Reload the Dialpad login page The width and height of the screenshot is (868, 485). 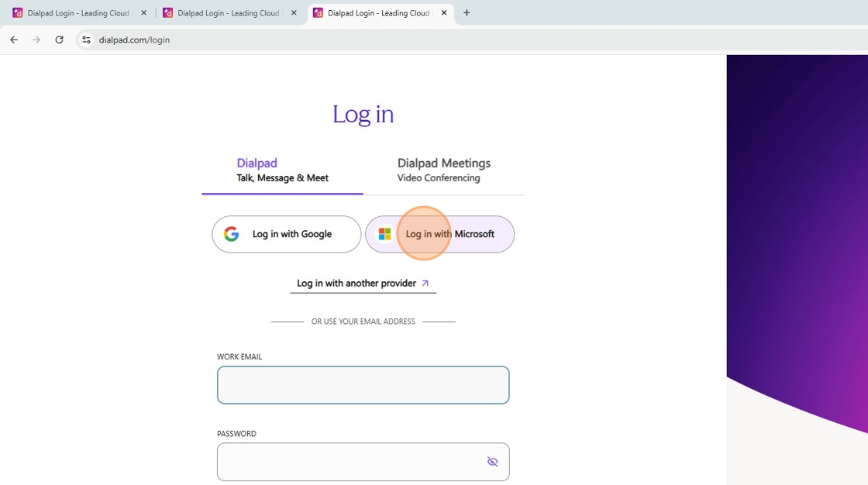(x=59, y=40)
